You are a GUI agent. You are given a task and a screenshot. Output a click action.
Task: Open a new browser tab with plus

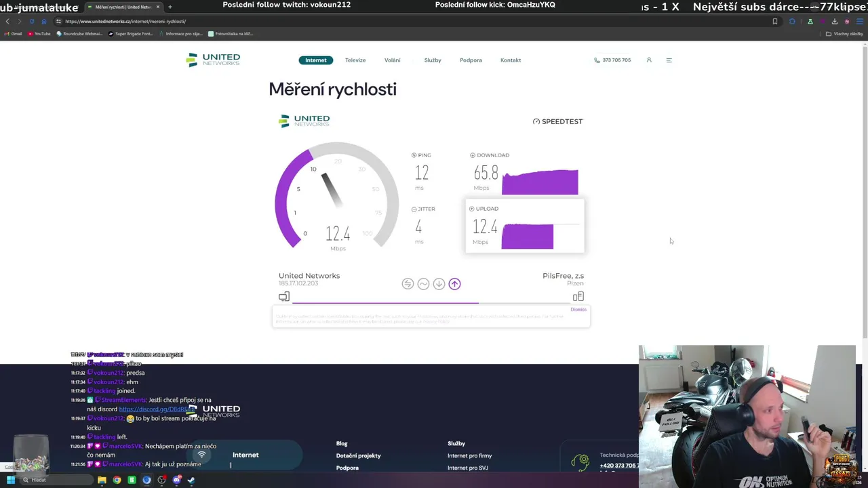coord(170,7)
